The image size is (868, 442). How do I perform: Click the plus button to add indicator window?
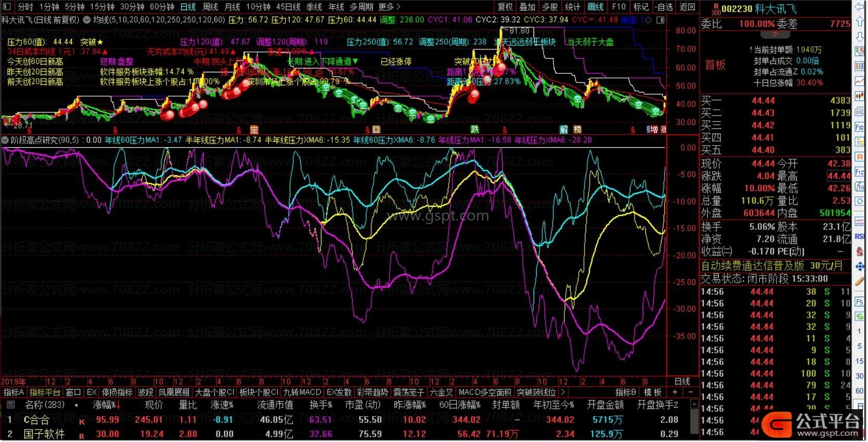tap(675, 392)
